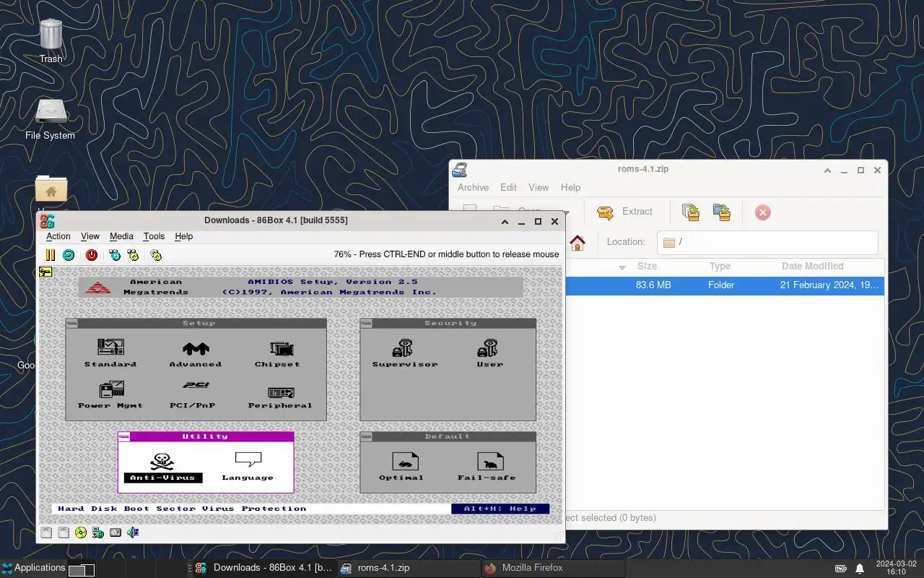Click the red stop icon in archive manager
Image resolution: width=924 pixels, height=578 pixels.
click(763, 212)
